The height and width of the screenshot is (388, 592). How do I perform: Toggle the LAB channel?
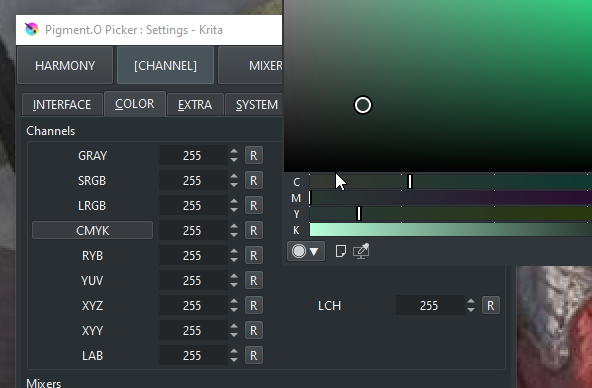click(x=92, y=356)
